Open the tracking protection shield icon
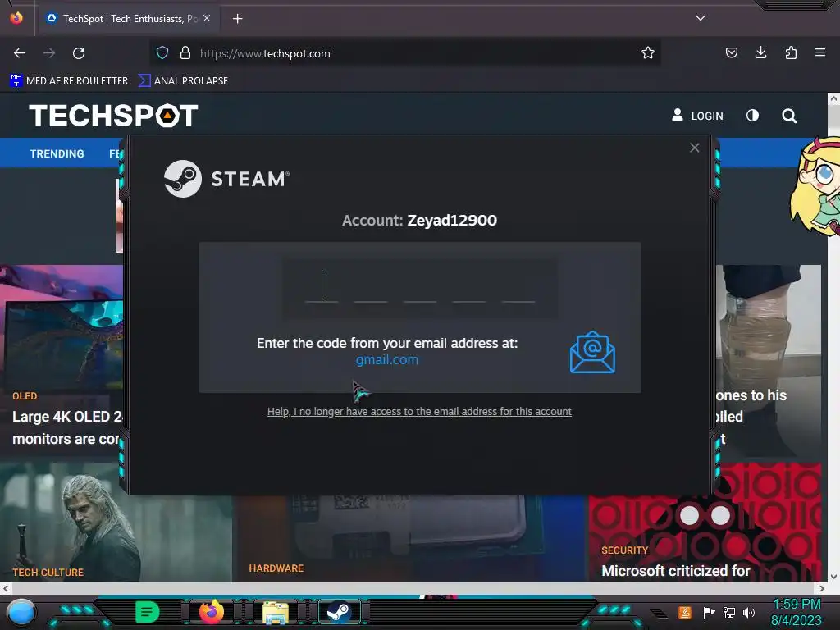The image size is (840, 630). [162, 52]
